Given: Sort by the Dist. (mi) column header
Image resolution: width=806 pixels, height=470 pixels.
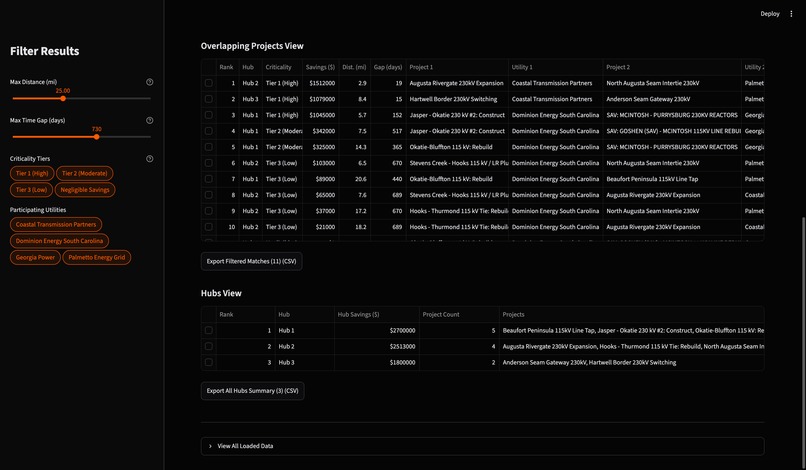Looking at the screenshot, I should point(354,67).
